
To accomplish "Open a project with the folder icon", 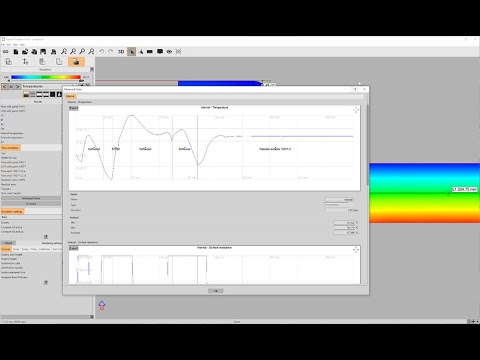I will pos(25,52).
